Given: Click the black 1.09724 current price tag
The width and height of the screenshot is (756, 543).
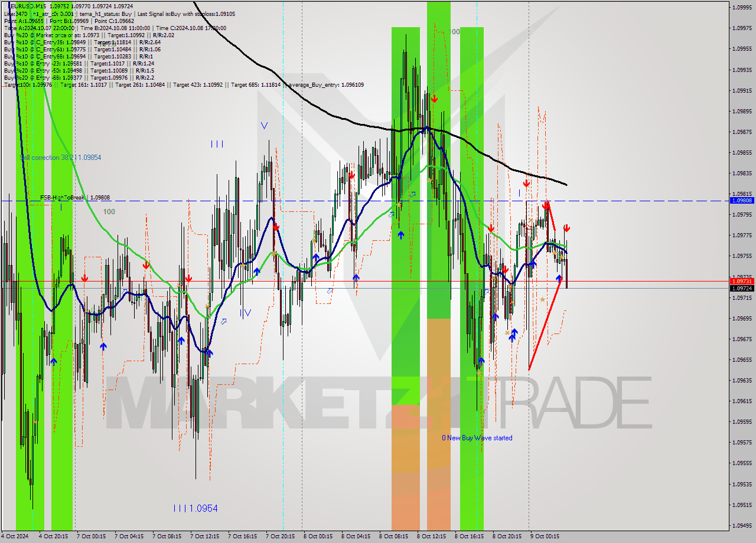Looking at the screenshot, I should (742, 289).
